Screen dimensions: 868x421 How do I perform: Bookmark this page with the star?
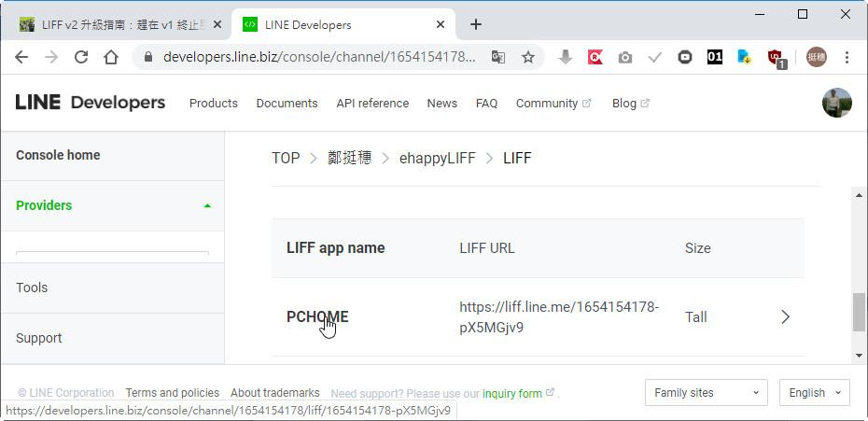[x=528, y=57]
